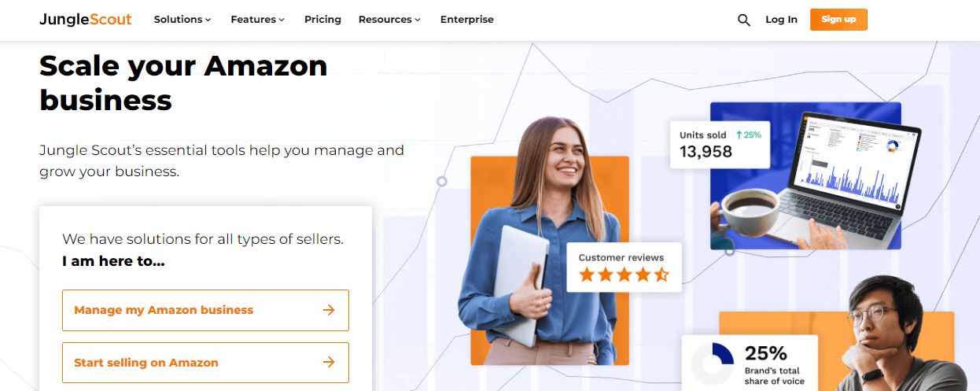980x391 pixels.
Task: Click the laptop dashboard image
Action: (x=805, y=176)
